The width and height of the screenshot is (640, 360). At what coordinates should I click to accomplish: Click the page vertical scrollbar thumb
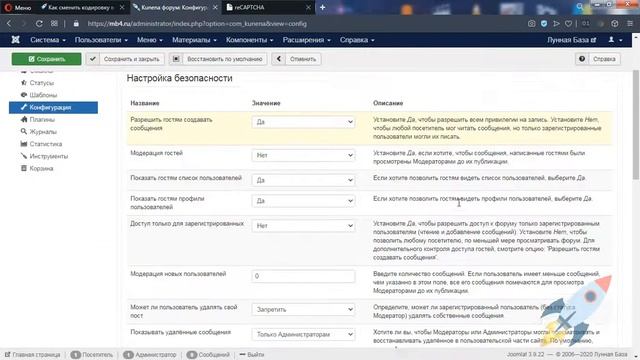[636, 124]
